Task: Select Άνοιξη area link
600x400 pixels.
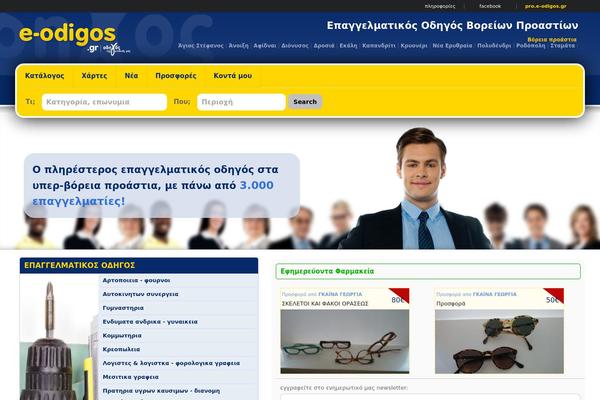Action: [x=238, y=46]
